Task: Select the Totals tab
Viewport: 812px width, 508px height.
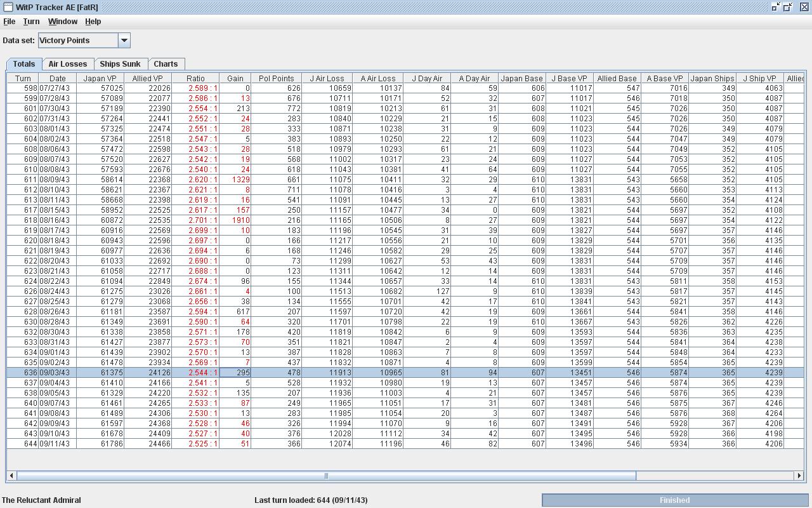Action: coord(24,64)
